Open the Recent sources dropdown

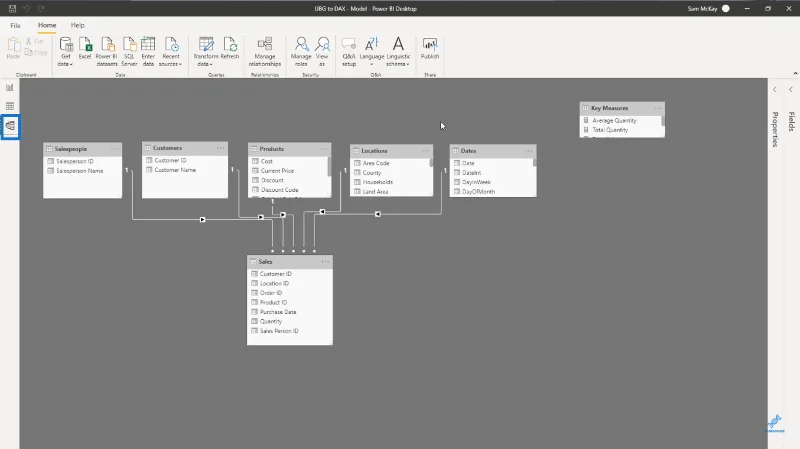click(x=170, y=52)
